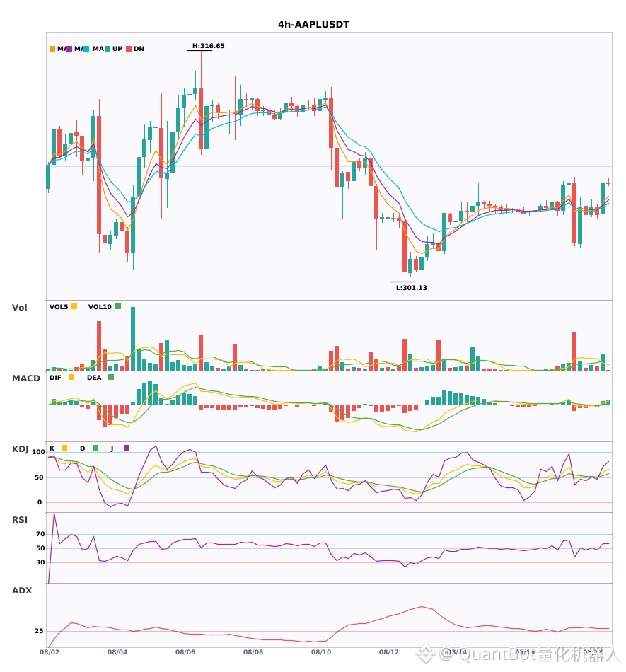
Task: Click the cyan MA legend swatch
Action: point(86,49)
